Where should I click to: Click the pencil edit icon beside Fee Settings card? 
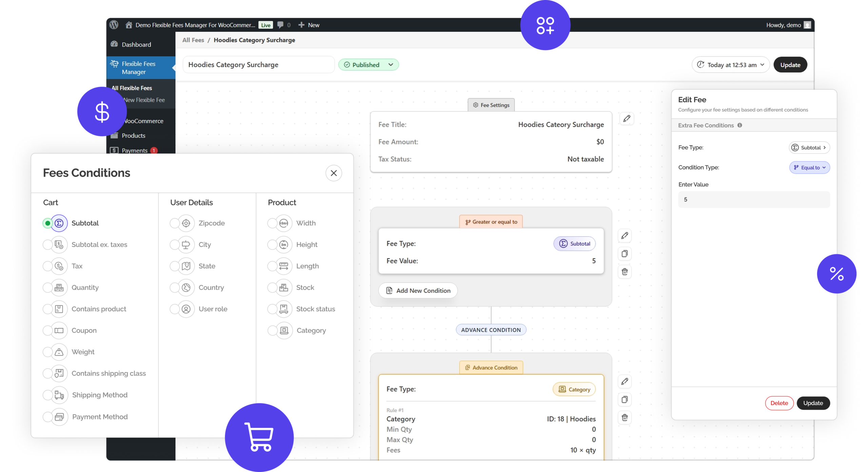pos(627,119)
